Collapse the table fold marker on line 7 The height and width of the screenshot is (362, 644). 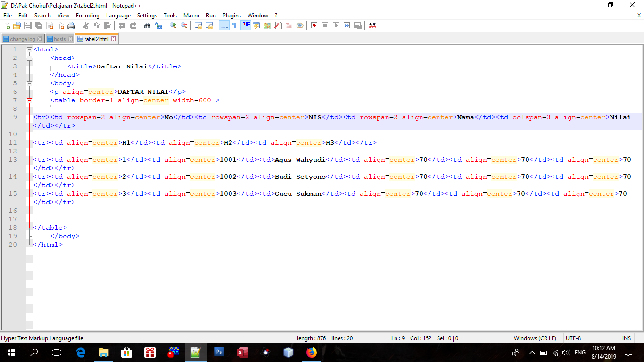tap(29, 100)
